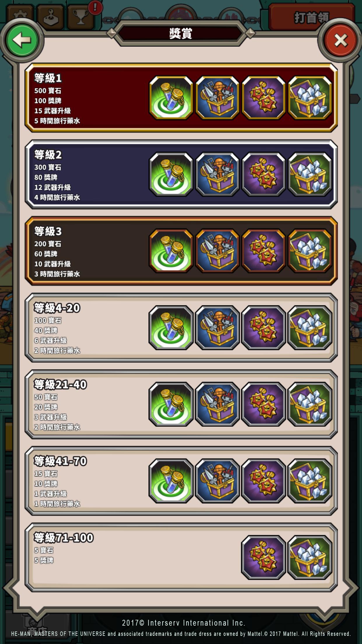This screenshot has width=362, height=644.
Task: Tap the gems chest icon in 等級2 row
Action: (x=310, y=174)
